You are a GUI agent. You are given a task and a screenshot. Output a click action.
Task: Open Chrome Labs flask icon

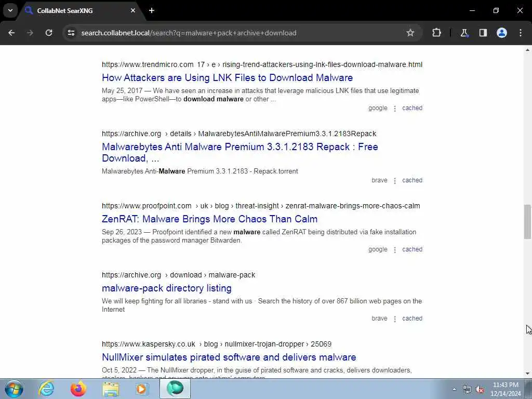[464, 33]
